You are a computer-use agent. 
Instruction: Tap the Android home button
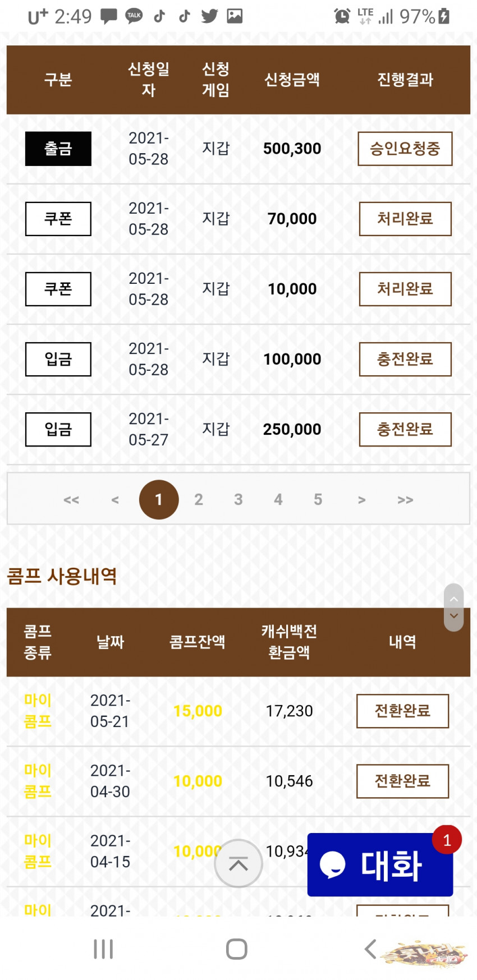coord(237,949)
